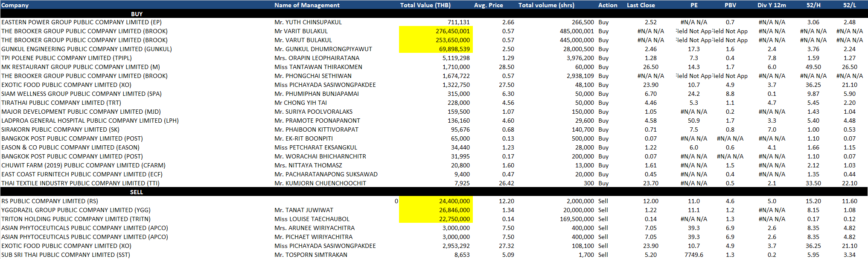Click the Div Y 12m header

pyautogui.click(x=772, y=5)
